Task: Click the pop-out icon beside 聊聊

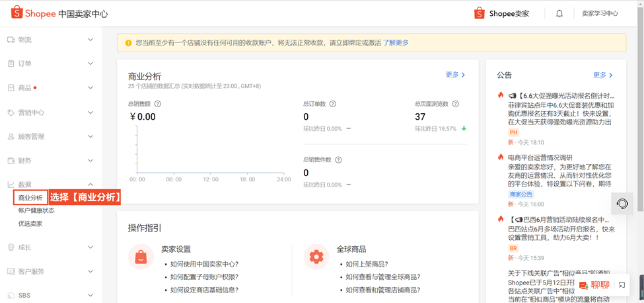Action: pyautogui.click(x=622, y=285)
